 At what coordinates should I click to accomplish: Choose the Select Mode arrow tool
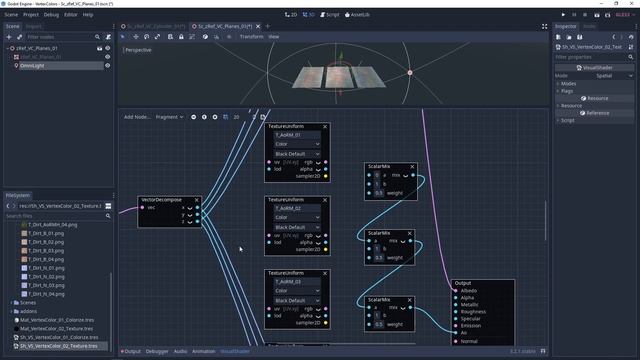123,37
